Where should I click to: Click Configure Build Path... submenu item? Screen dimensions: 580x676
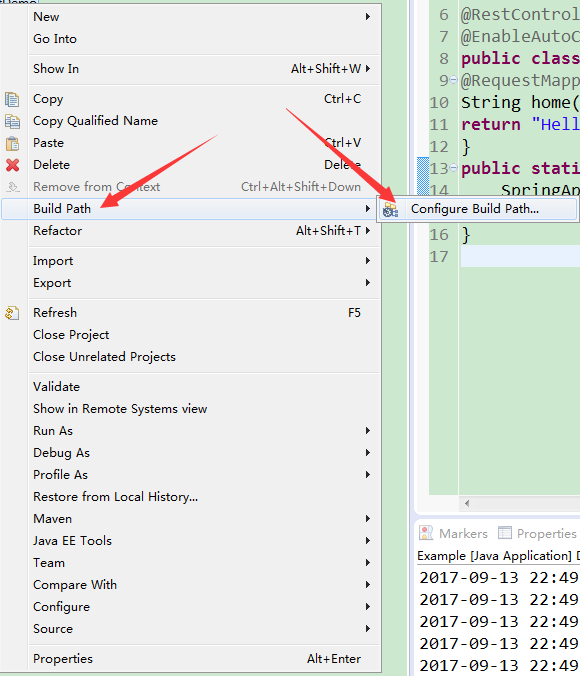coord(478,209)
